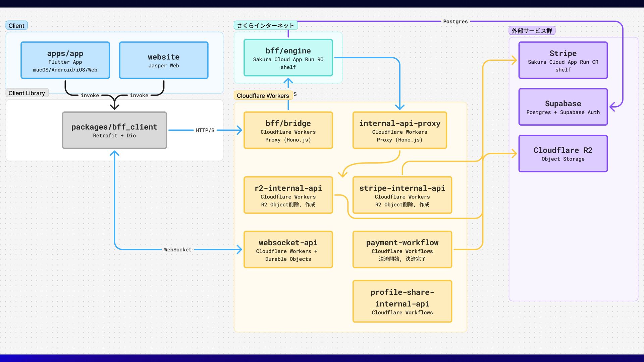
Task: Select the Stripe service node
Action: coord(563,60)
